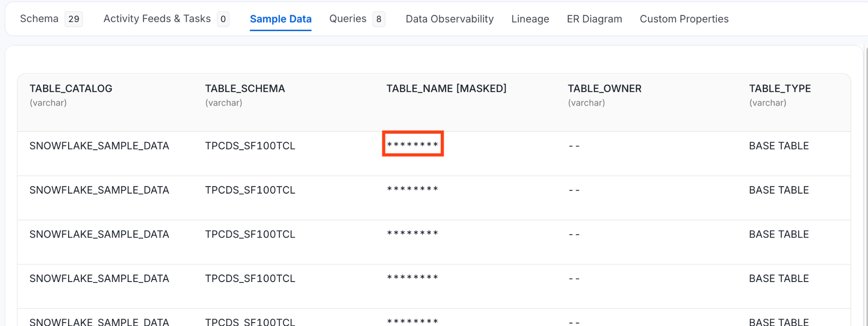Click masked table name in third row
The height and width of the screenshot is (326, 868).
point(413,233)
